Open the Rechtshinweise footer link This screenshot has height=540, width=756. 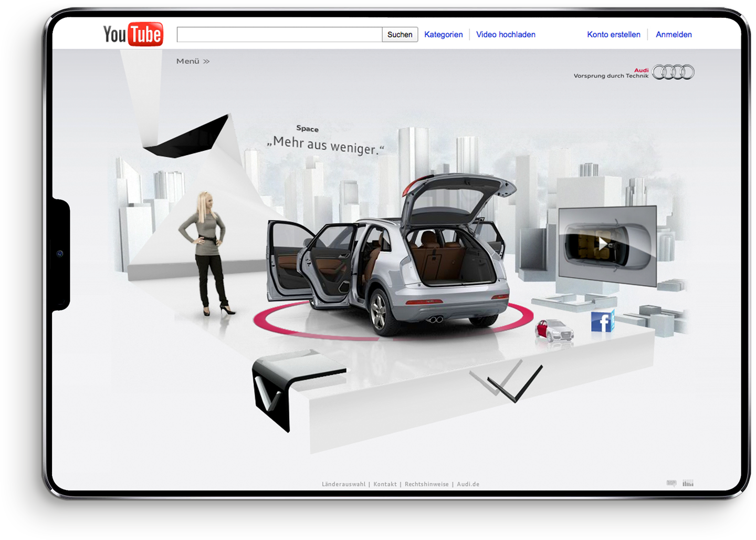coord(426,484)
